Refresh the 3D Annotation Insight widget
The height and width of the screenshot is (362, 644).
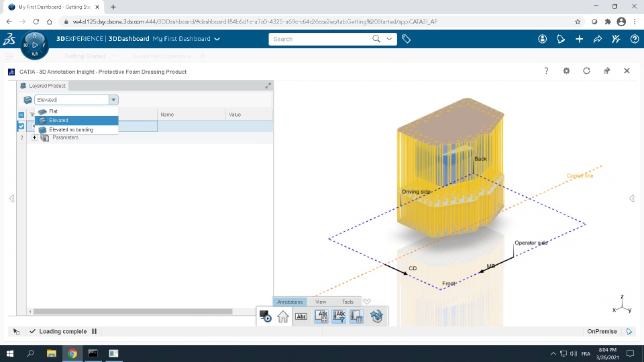pyautogui.click(x=586, y=71)
